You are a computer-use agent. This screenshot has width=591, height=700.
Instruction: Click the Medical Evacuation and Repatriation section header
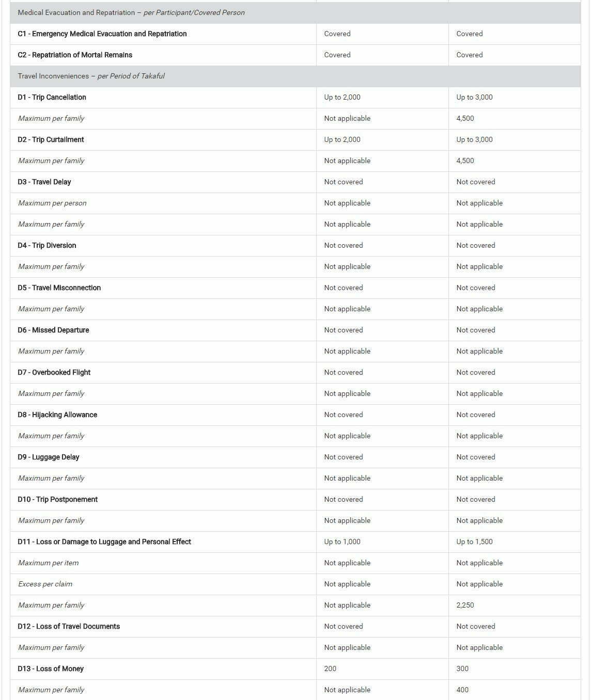pyautogui.click(x=131, y=12)
